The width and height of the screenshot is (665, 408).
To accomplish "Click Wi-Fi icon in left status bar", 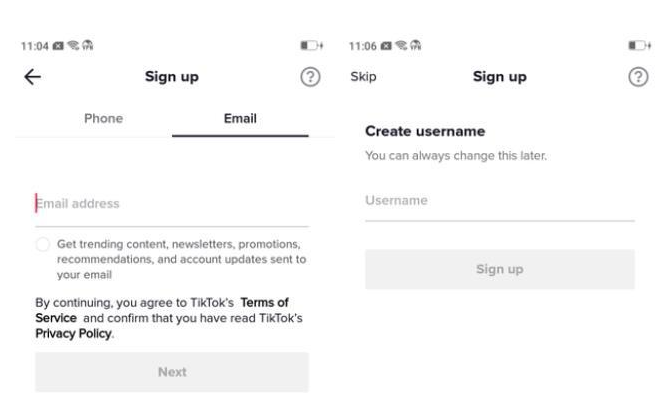I will pyautogui.click(x=76, y=46).
